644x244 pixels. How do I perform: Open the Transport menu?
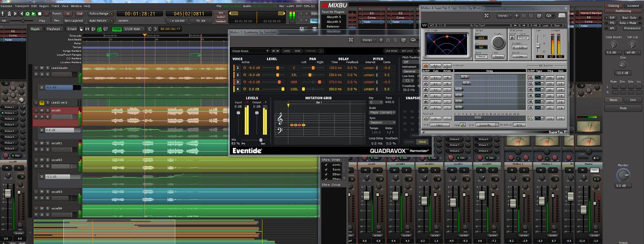23,5
